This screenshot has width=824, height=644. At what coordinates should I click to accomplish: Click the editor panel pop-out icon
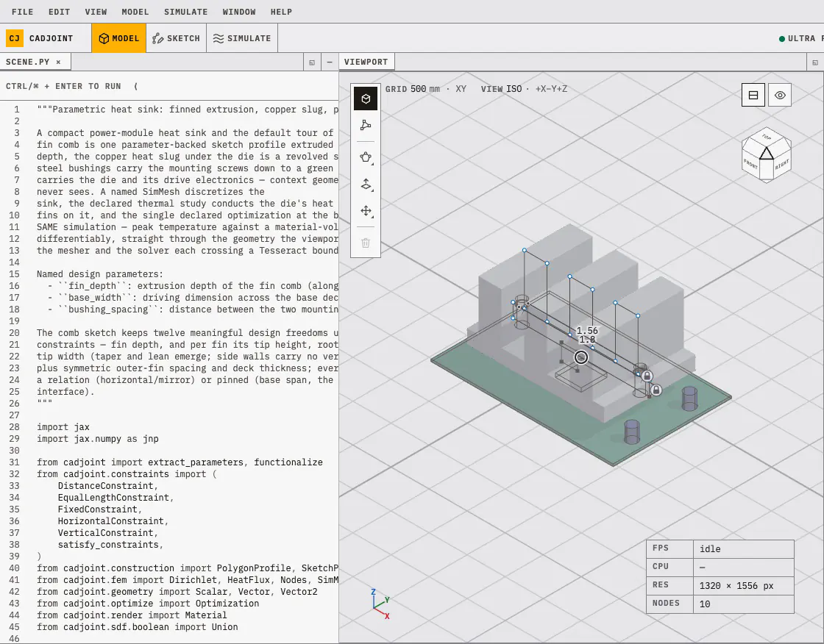point(312,62)
